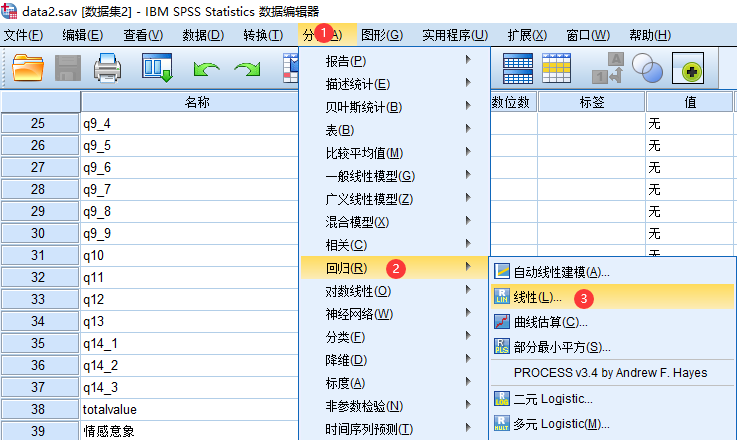Expand the 表(B) submenu
737x440 pixels.
point(394,130)
